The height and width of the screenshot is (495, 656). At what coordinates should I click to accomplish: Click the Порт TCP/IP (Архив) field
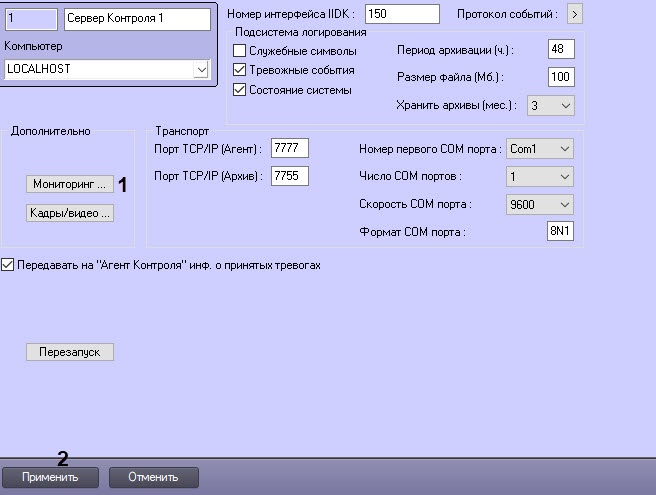(290, 176)
